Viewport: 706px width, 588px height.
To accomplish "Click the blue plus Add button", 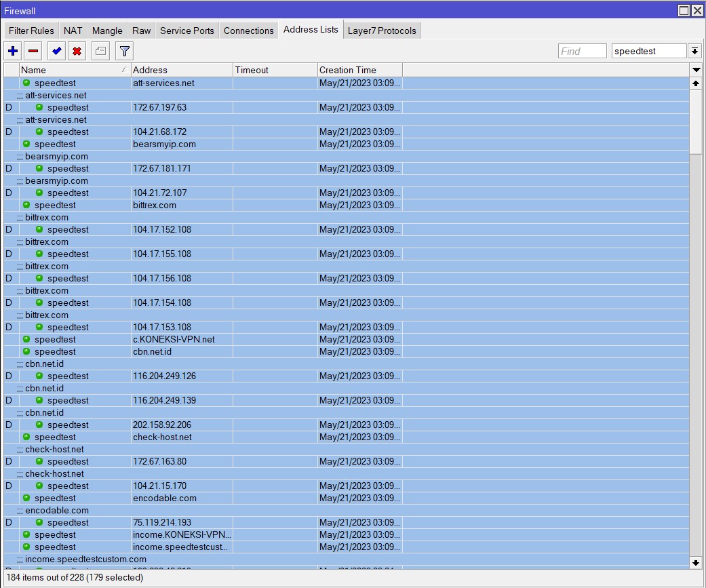I will [13, 51].
